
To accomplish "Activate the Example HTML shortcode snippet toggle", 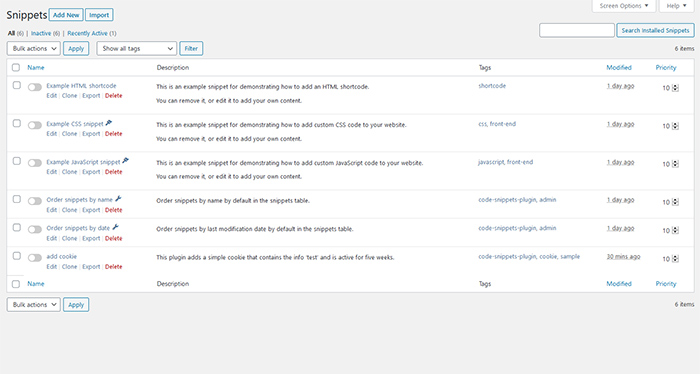I will (x=35, y=87).
